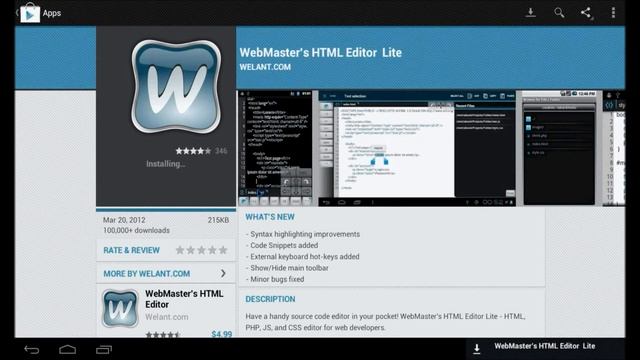Rate the app three stars
The width and height of the screenshot is (640, 360).
(201, 250)
